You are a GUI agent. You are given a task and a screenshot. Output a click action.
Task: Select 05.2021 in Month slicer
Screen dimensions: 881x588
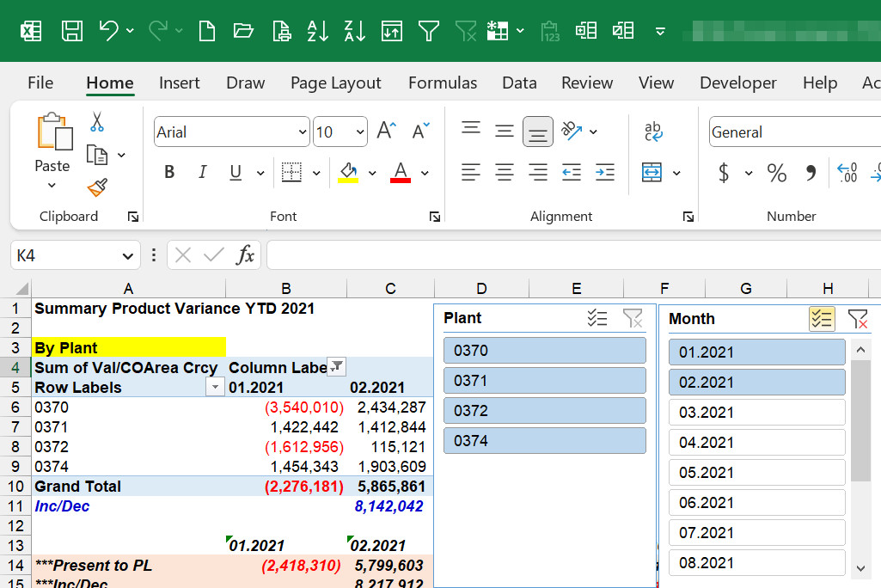click(757, 473)
